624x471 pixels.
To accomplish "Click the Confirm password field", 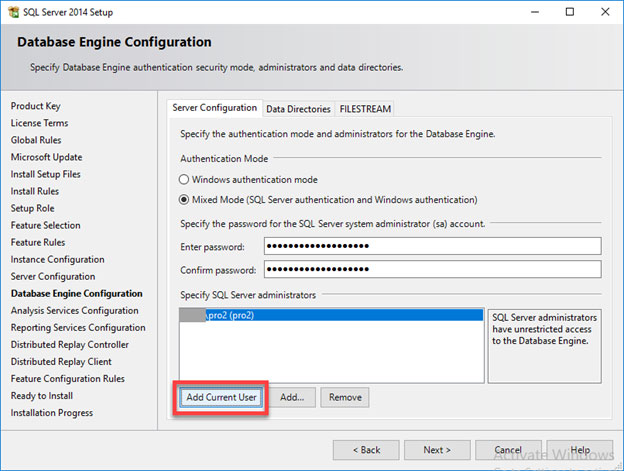I will 433,269.
